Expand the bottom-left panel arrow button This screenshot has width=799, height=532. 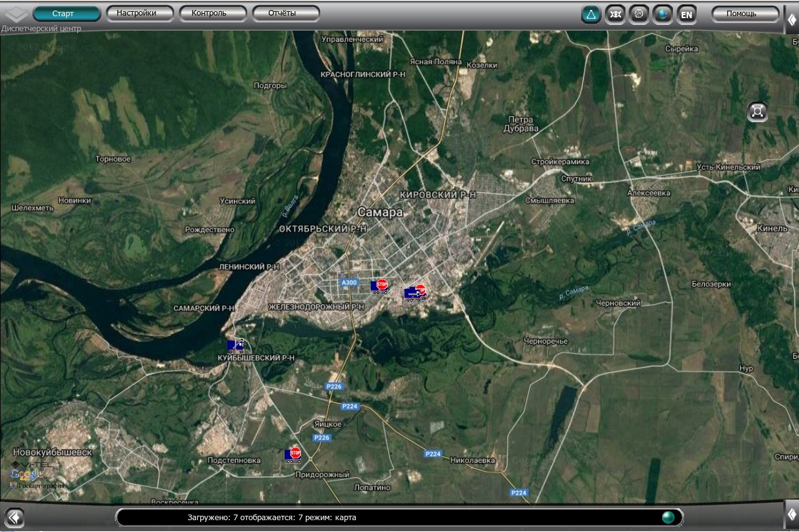[14, 517]
